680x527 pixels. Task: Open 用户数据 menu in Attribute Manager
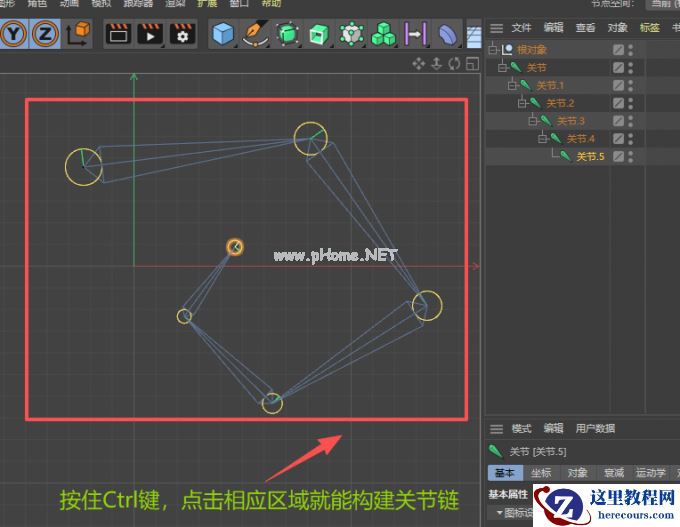pyautogui.click(x=595, y=429)
